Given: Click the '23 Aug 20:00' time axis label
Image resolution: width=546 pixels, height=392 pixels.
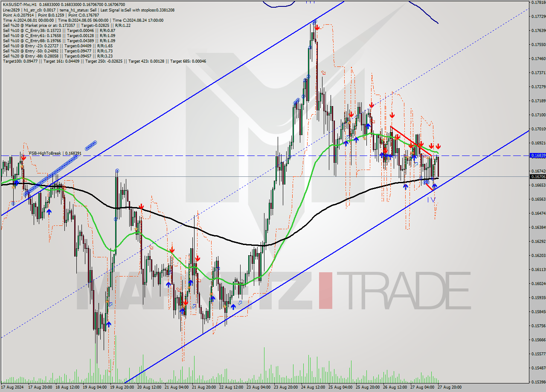Looking at the screenshot, I should click(x=285, y=387).
